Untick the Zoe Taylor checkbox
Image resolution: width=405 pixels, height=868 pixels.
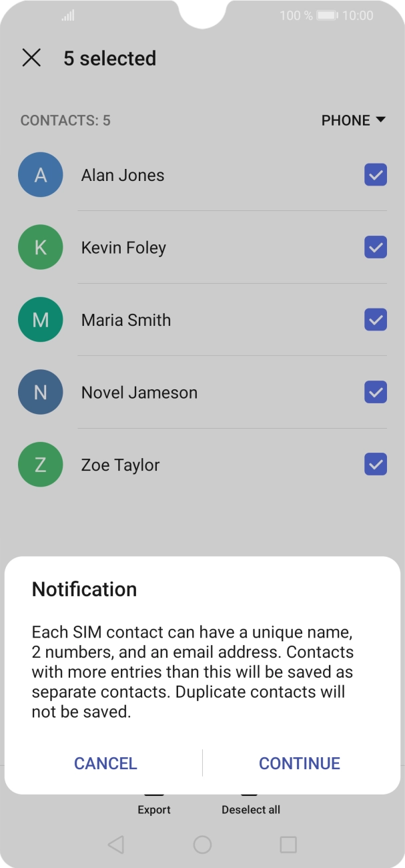(376, 465)
